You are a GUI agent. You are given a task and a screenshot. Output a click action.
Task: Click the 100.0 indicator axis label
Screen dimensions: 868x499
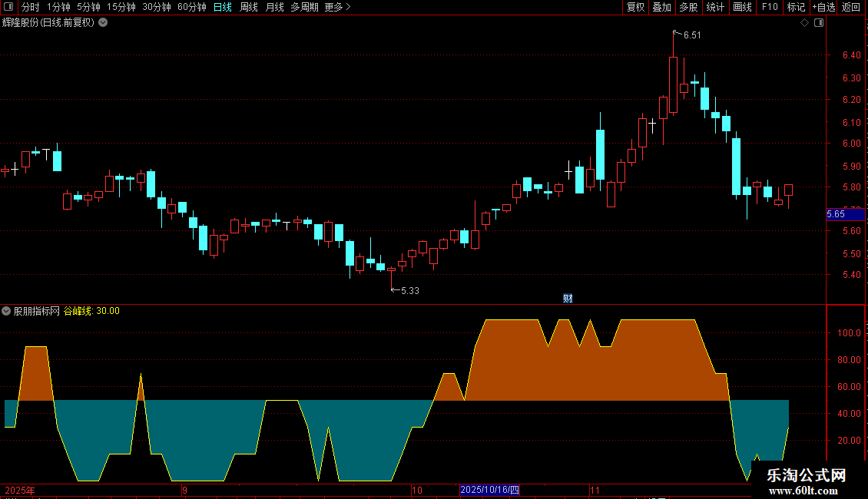849,333
